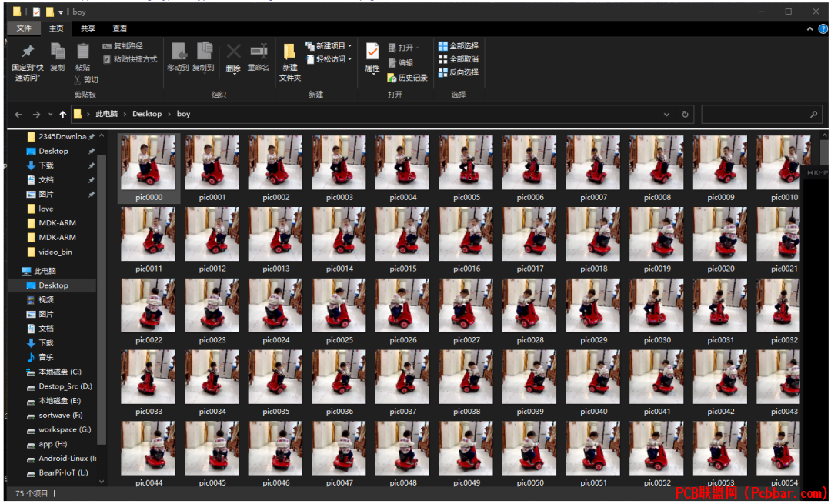
Task: Open the address bar history dropdown
Action: 666,115
